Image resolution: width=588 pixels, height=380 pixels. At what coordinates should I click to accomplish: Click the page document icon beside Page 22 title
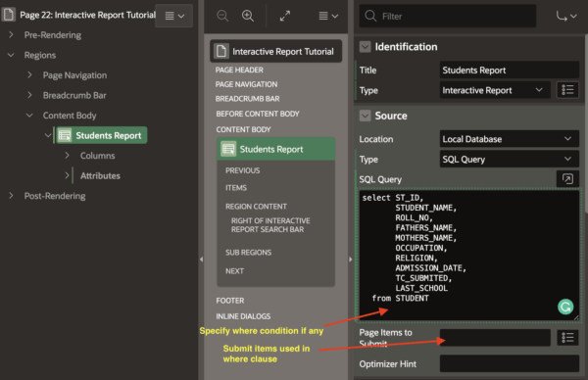tap(9, 15)
